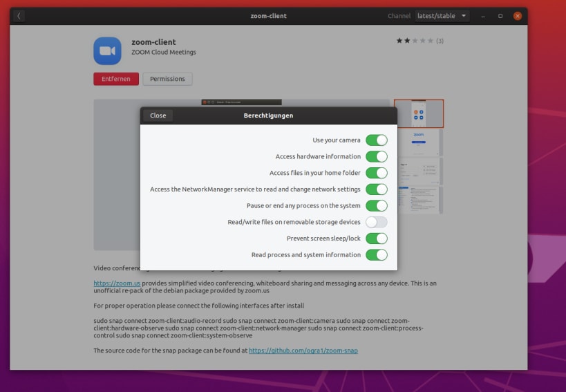Maximize the zoom-client window
This screenshot has height=392, width=566.
(500, 16)
